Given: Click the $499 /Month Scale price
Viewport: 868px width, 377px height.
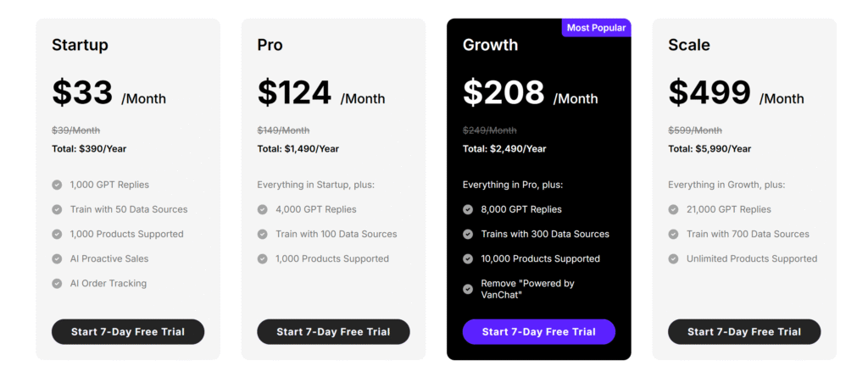Looking at the screenshot, I should pyautogui.click(x=736, y=92).
